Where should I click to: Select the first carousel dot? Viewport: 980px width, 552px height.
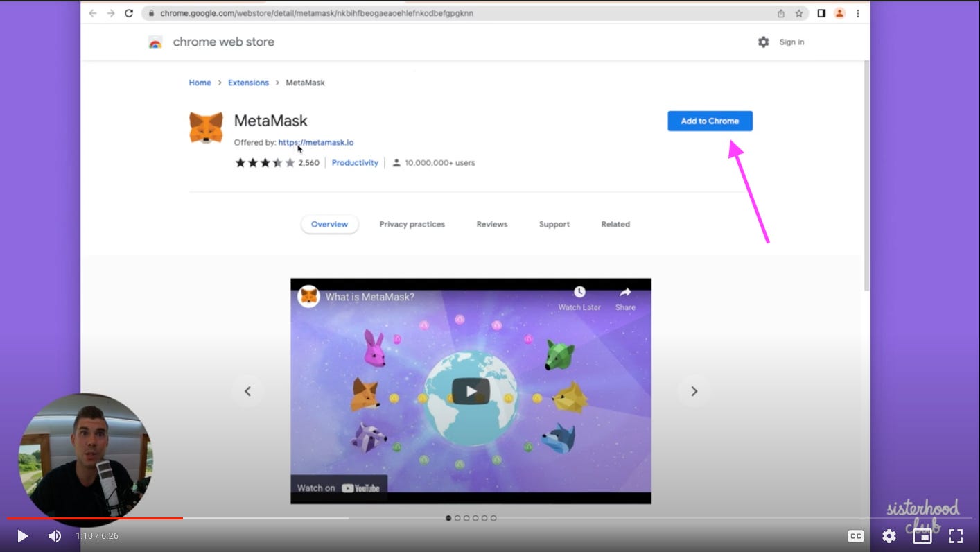click(x=448, y=518)
